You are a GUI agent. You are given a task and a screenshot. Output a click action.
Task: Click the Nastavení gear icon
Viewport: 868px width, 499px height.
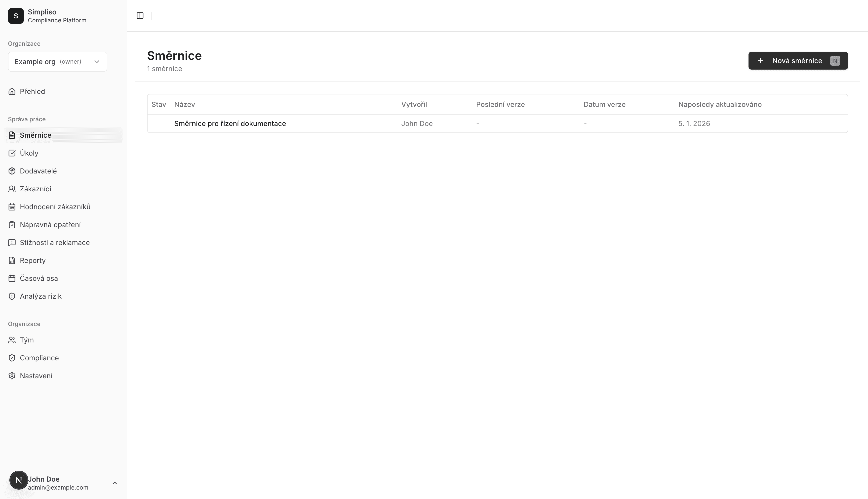point(12,376)
